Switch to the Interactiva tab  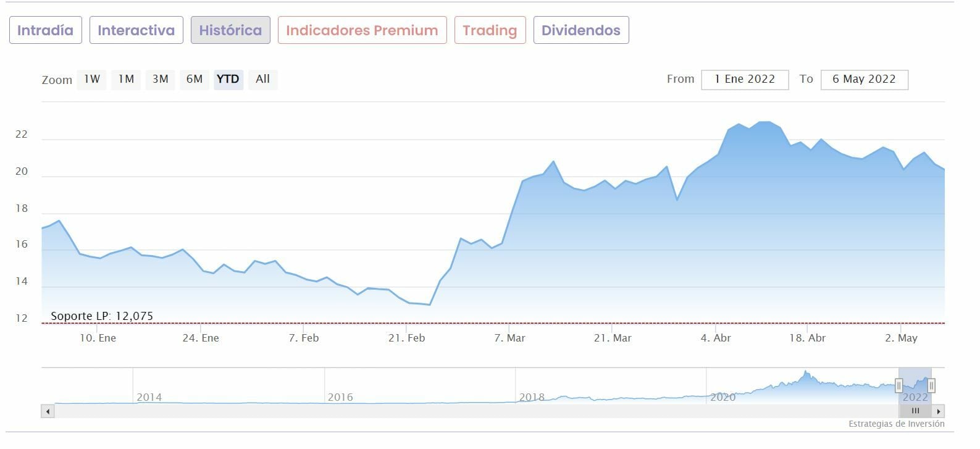(136, 30)
